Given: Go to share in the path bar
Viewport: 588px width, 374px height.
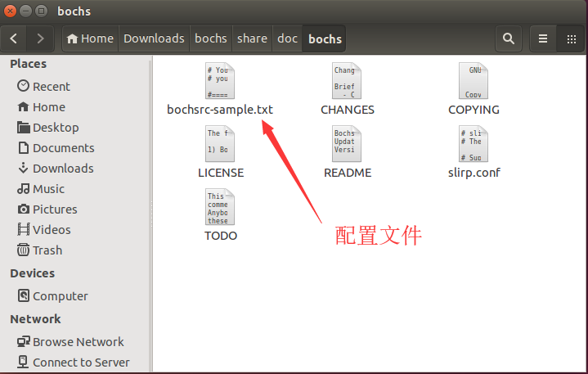Looking at the screenshot, I should tap(252, 38).
